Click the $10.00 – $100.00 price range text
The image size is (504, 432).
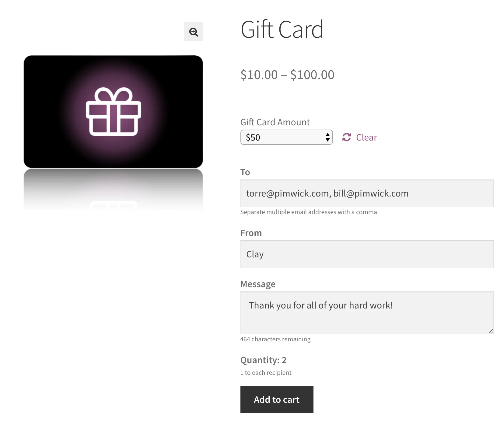[x=287, y=75]
